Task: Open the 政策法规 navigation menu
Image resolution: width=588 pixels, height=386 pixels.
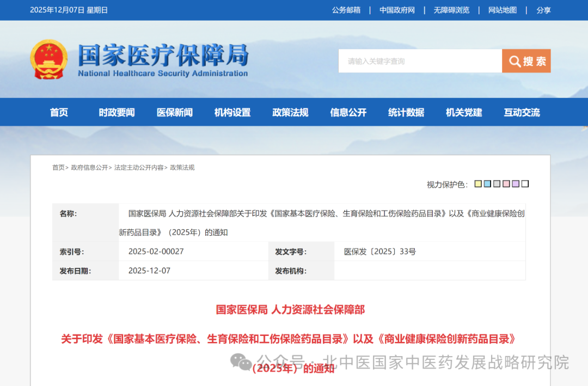Action: tap(290, 112)
